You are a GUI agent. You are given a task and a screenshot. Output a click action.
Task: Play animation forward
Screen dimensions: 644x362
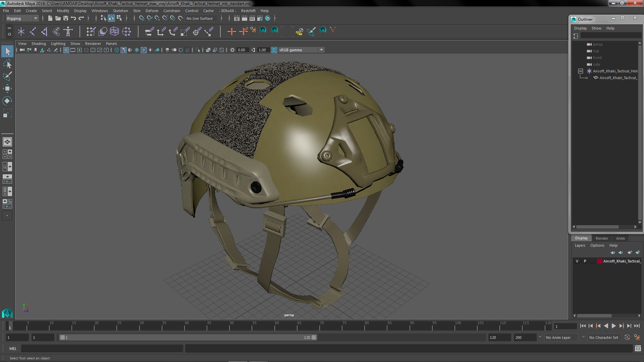pos(613,326)
